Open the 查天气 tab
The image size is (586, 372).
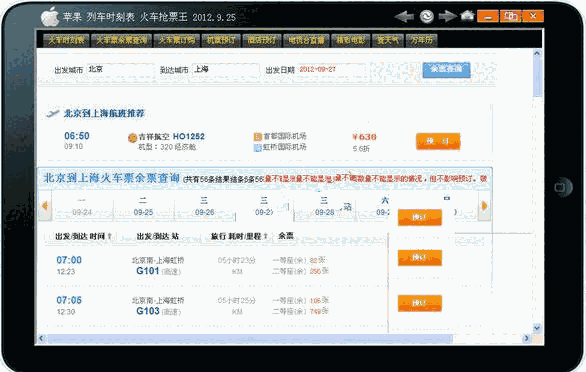coord(387,40)
